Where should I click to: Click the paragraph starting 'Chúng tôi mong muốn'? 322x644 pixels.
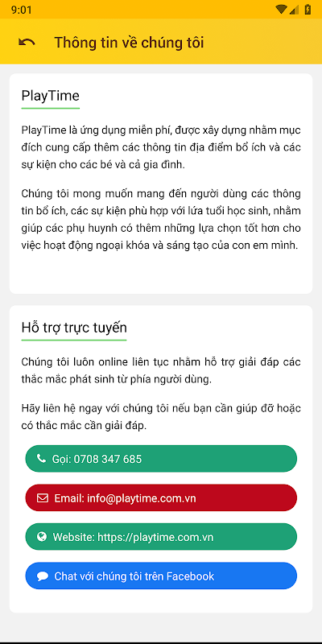point(161,219)
